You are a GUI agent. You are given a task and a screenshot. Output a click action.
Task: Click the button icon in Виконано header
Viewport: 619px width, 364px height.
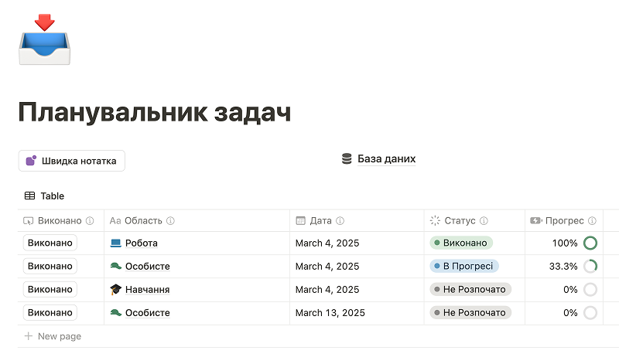tap(29, 221)
